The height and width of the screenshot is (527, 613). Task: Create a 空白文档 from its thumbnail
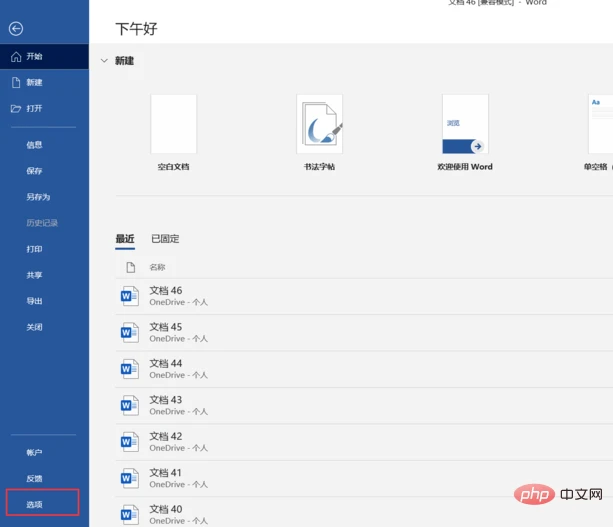click(174, 124)
